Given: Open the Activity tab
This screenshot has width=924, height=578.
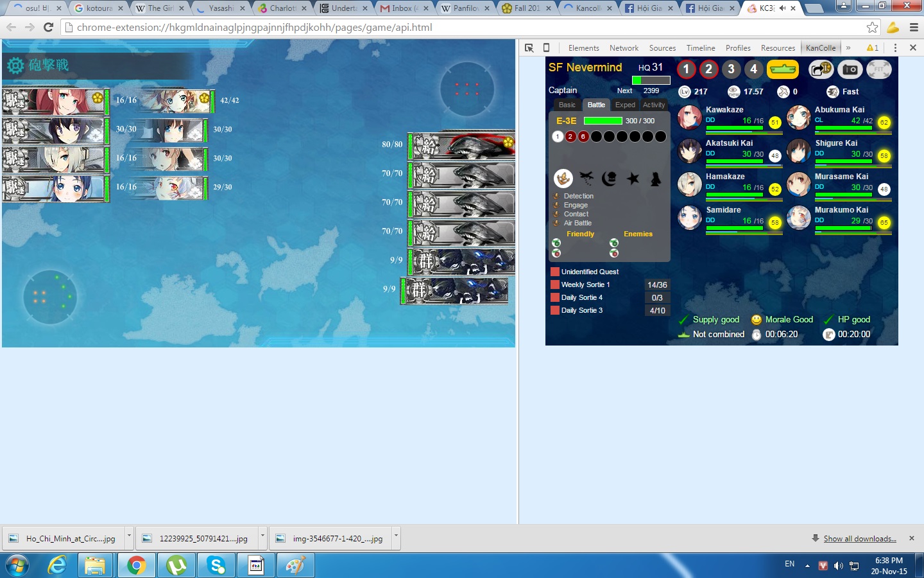Looking at the screenshot, I should click(654, 105).
